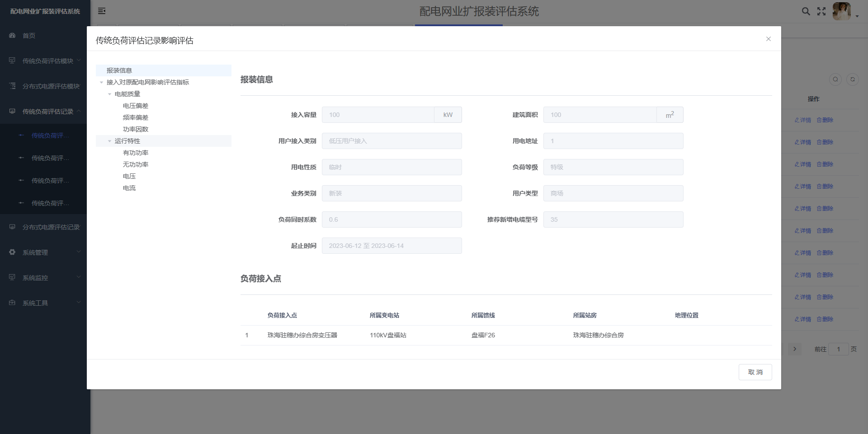
Task: Click the 推荐新增电缆型号 field
Action: (x=613, y=219)
